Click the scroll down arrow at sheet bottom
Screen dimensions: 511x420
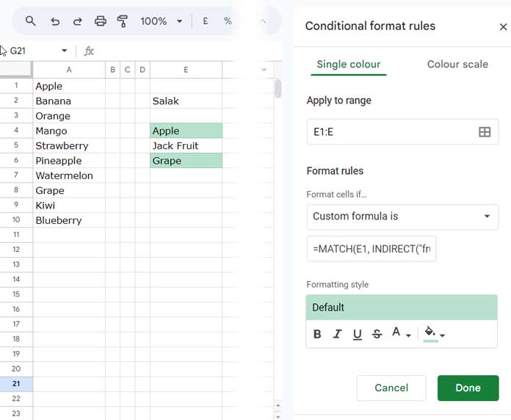(278, 416)
